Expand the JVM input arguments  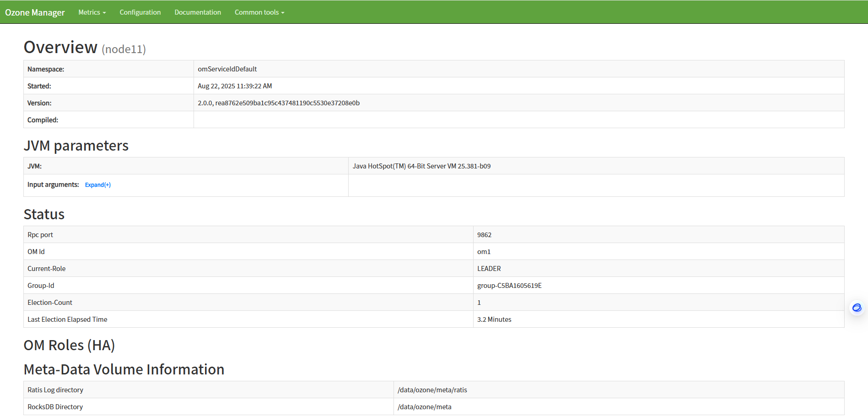(x=98, y=185)
